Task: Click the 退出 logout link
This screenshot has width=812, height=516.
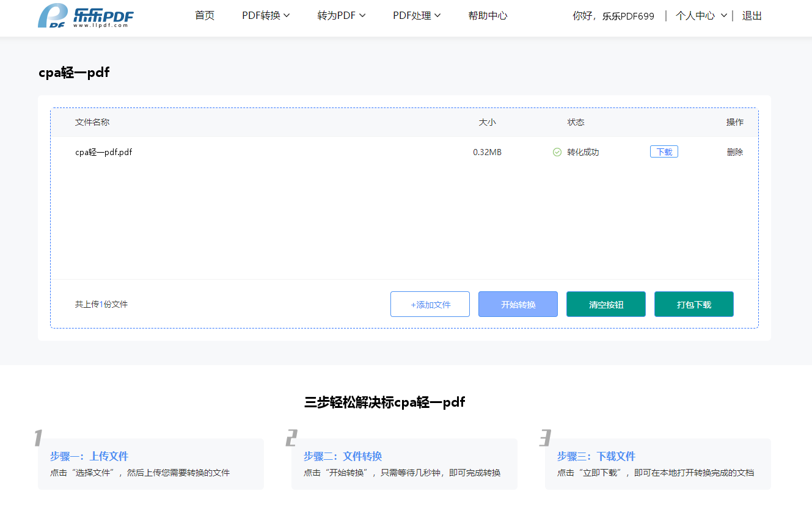Action: [x=752, y=16]
